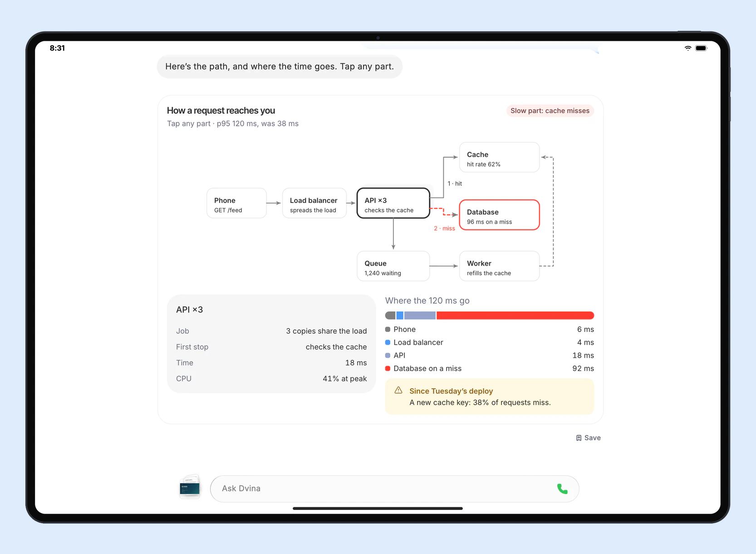Tap the Cache node showing hit rate 62%

tap(500, 157)
